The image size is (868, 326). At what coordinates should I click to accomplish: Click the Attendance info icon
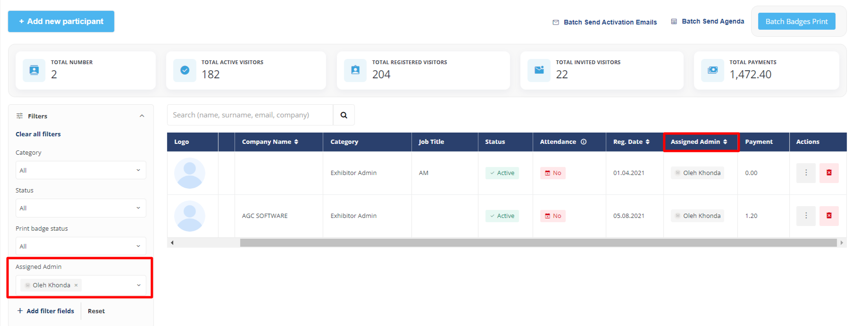pos(584,142)
